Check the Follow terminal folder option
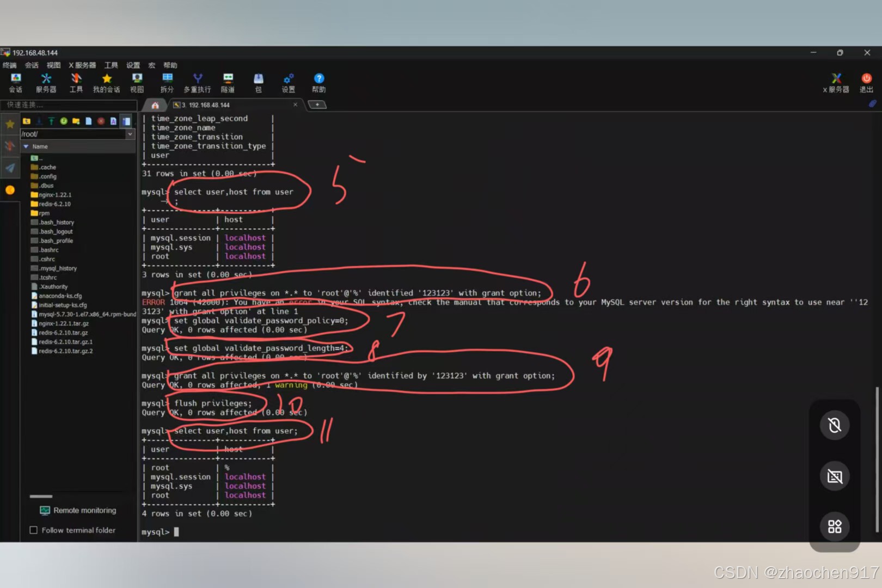The height and width of the screenshot is (588, 882). pos(34,530)
